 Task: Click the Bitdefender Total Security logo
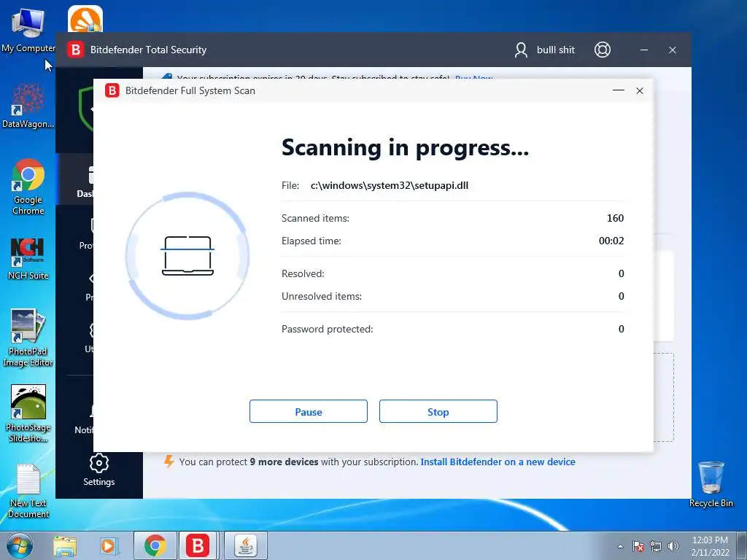pyautogui.click(x=76, y=50)
